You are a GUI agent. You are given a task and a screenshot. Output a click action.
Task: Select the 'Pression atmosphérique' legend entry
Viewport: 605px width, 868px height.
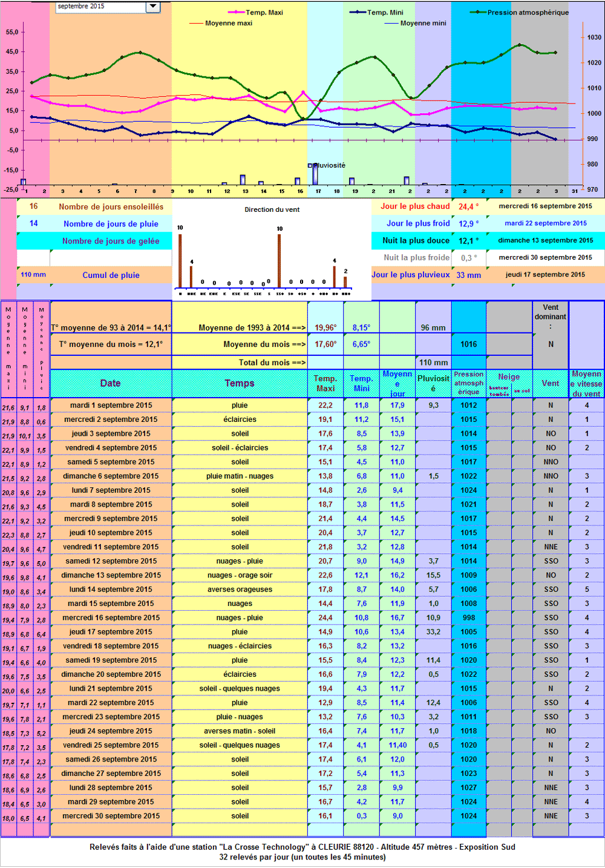point(519,12)
